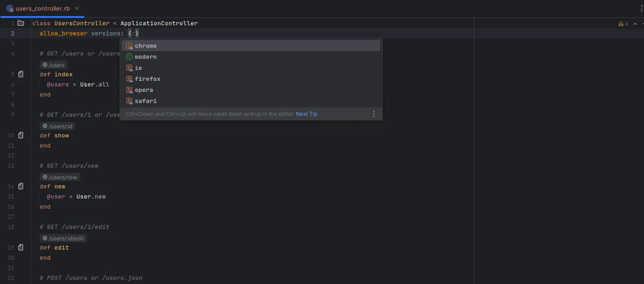
Task: Click the globe icon in /users/new hint
Action: [45, 177]
